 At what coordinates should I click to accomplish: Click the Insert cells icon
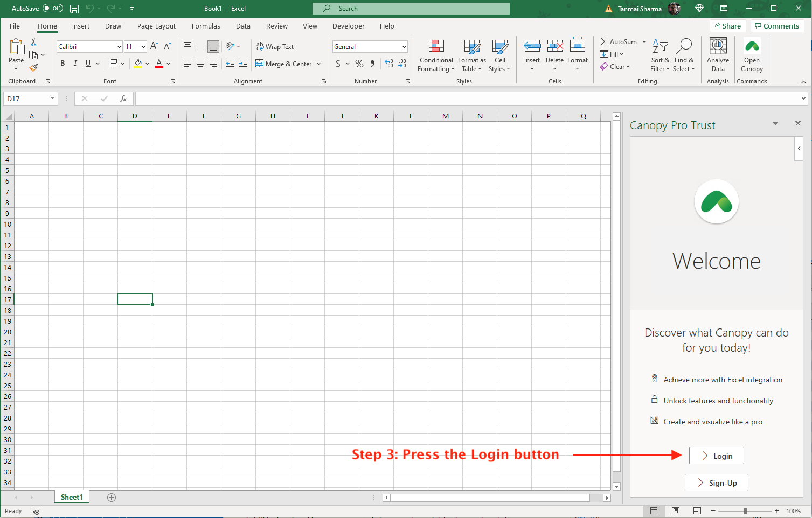pos(532,46)
